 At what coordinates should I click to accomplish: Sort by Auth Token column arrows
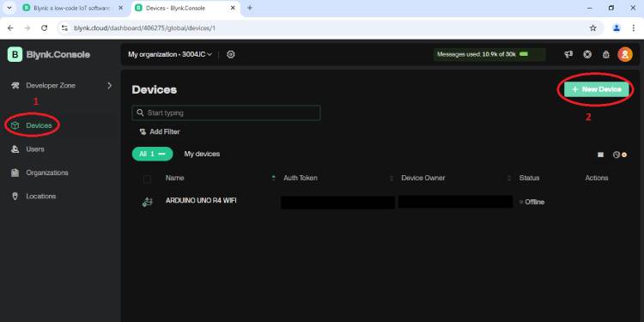point(392,179)
